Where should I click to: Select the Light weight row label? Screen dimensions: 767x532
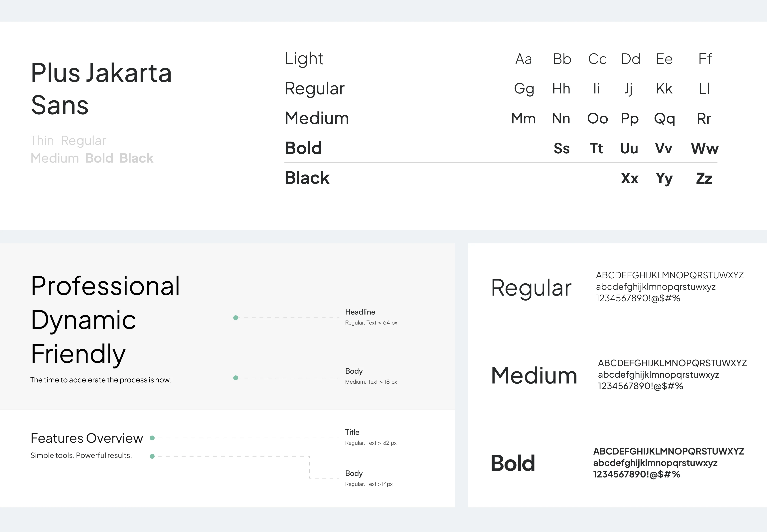point(304,59)
